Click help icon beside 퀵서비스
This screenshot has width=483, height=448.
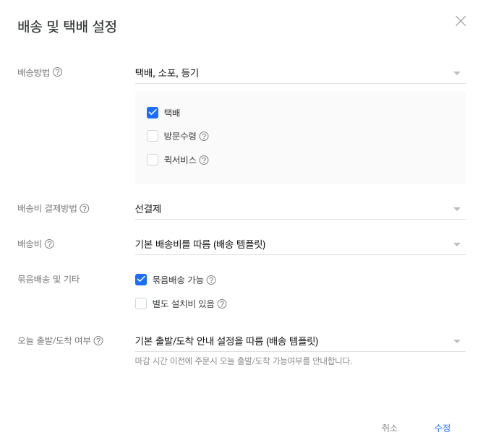click(204, 160)
